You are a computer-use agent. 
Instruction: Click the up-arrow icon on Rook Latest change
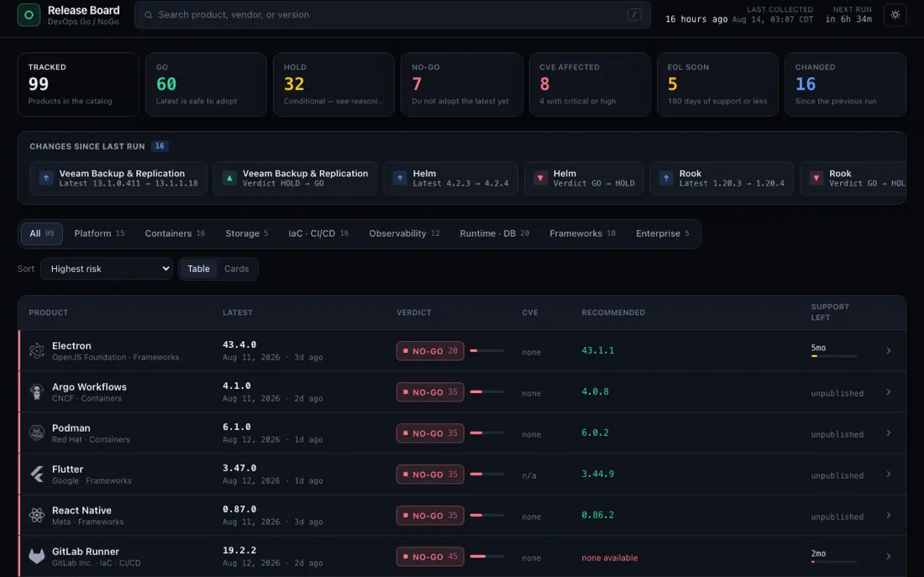(666, 178)
